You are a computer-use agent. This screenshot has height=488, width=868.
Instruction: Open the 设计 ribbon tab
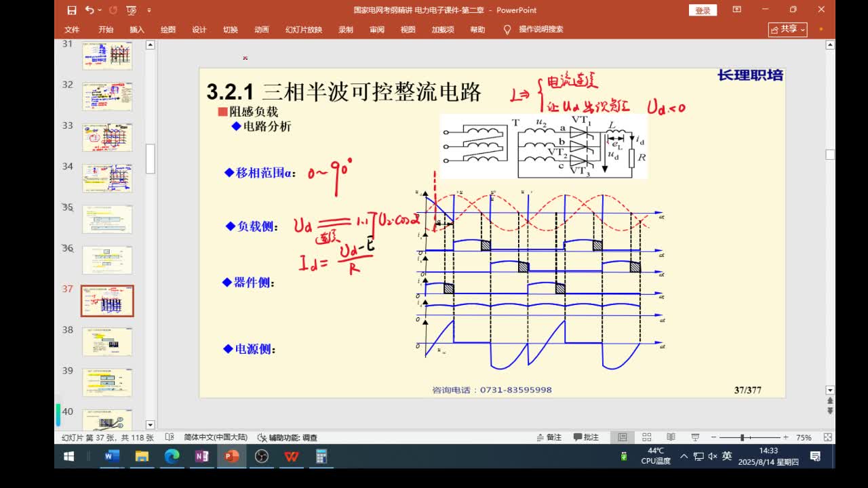199,30
